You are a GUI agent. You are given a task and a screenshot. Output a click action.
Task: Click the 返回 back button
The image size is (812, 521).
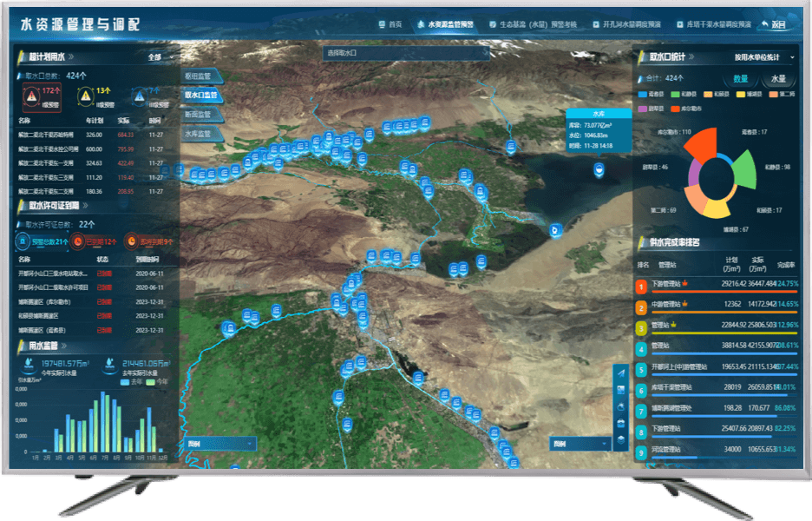[773, 24]
